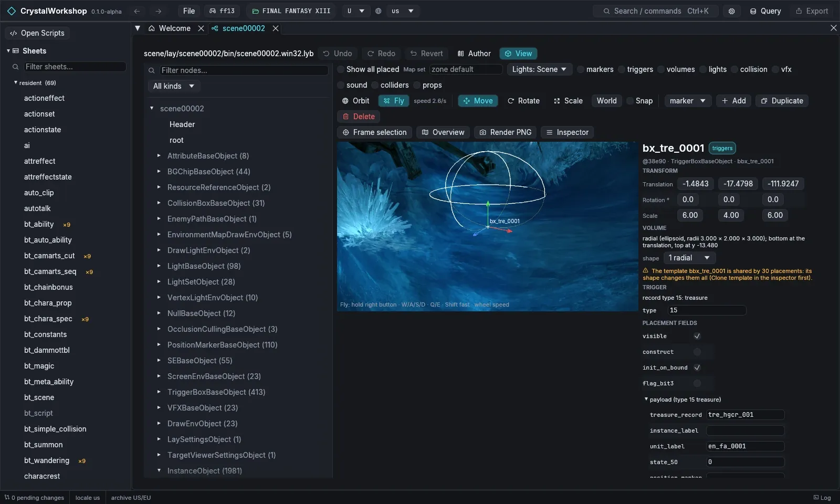Choose the Scale gizmo tool
Viewport: 840px width, 504px height.
[x=568, y=101]
